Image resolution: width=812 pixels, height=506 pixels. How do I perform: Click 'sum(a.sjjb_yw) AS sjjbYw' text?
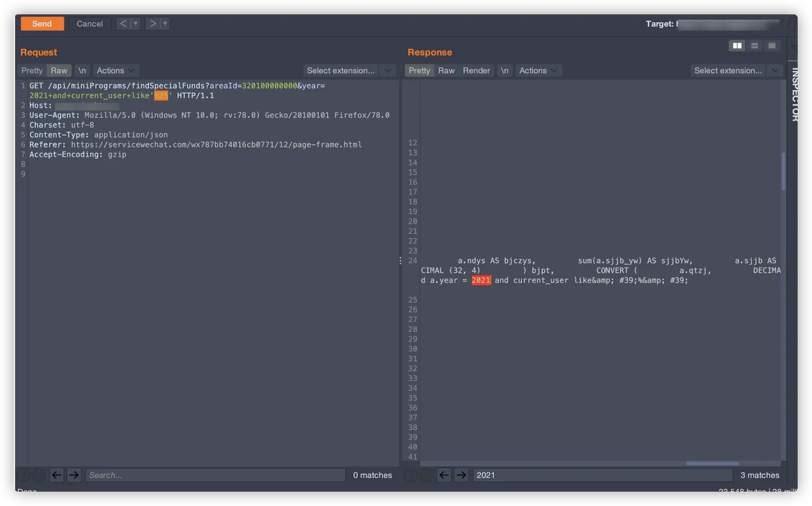(635, 261)
